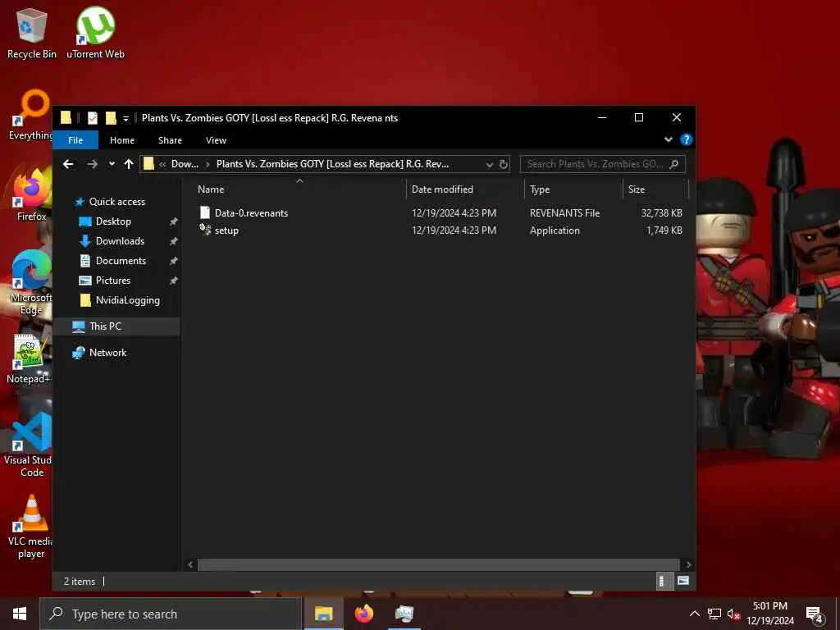Click the network tray icon
Screen dimensions: 840x630
point(714,614)
